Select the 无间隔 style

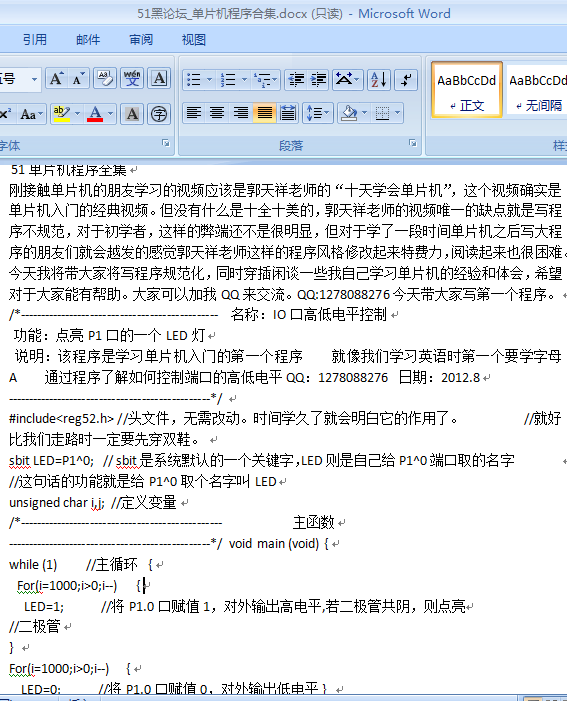[x=537, y=90]
